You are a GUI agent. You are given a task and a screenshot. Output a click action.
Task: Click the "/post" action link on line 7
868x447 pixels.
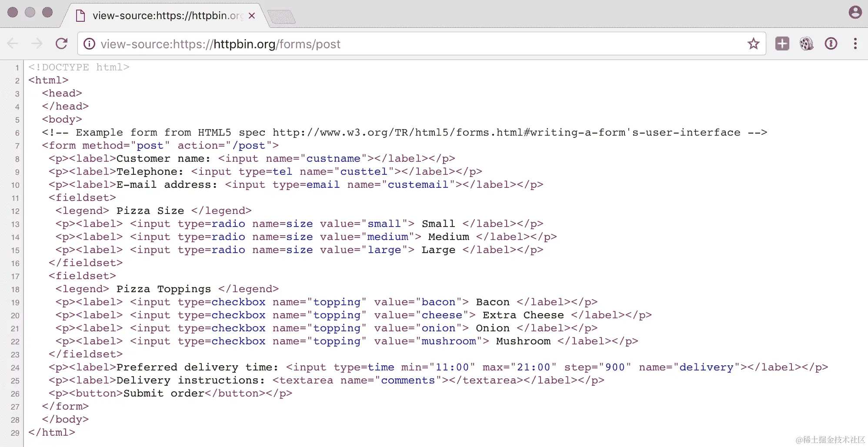coord(249,146)
